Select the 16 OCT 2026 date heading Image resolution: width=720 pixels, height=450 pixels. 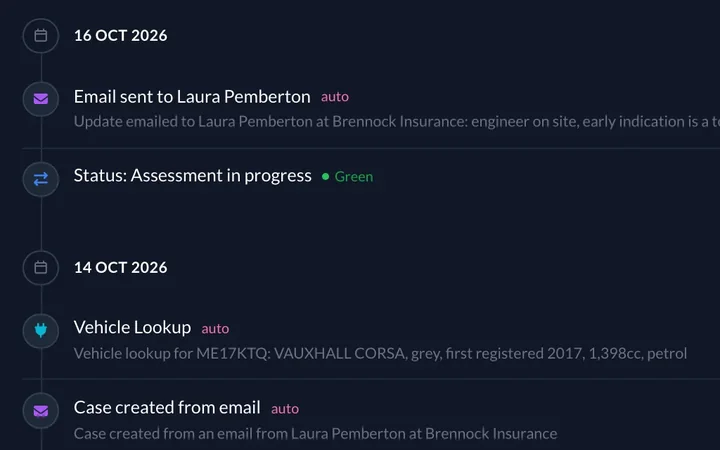pyautogui.click(x=121, y=35)
